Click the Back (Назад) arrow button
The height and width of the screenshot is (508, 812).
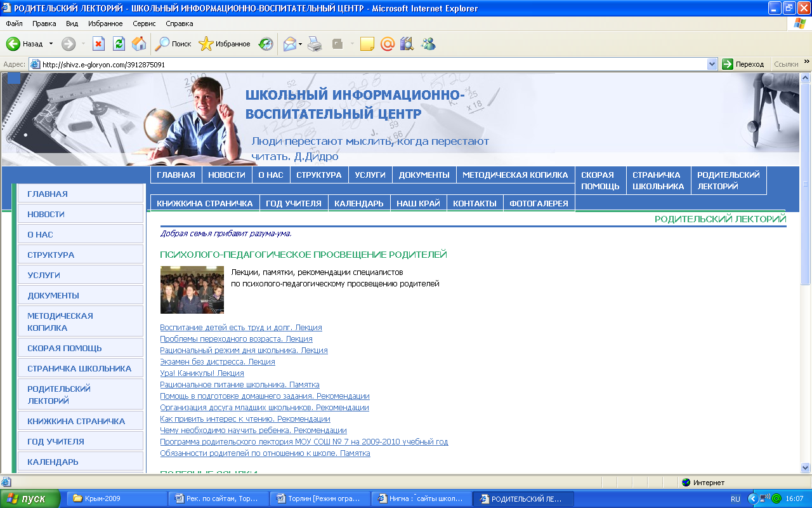tap(25, 44)
